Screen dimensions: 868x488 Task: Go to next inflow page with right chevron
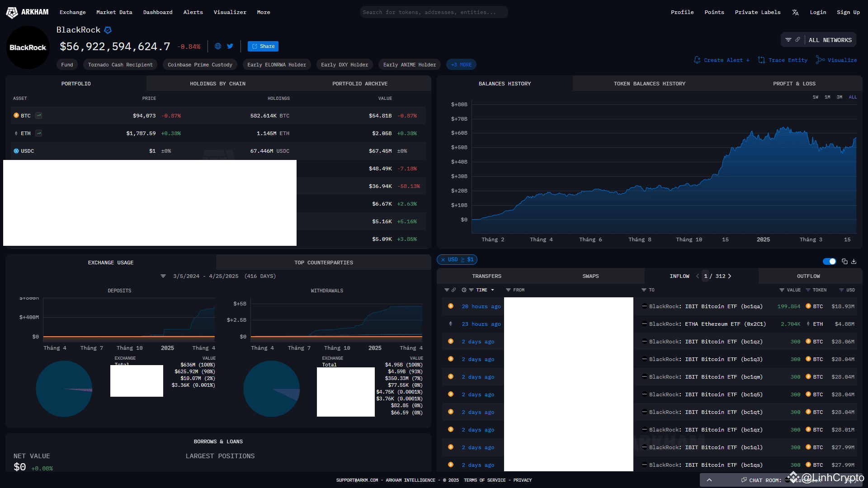[x=730, y=276]
